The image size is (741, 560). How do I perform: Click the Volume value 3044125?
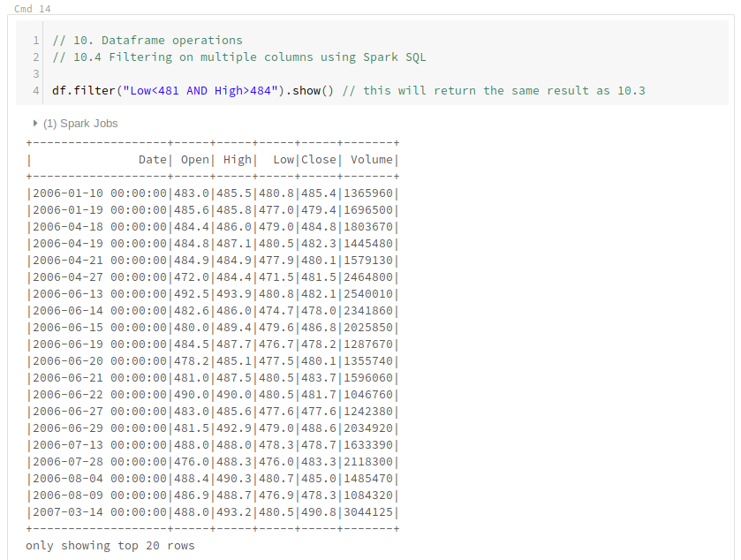pyautogui.click(x=368, y=511)
